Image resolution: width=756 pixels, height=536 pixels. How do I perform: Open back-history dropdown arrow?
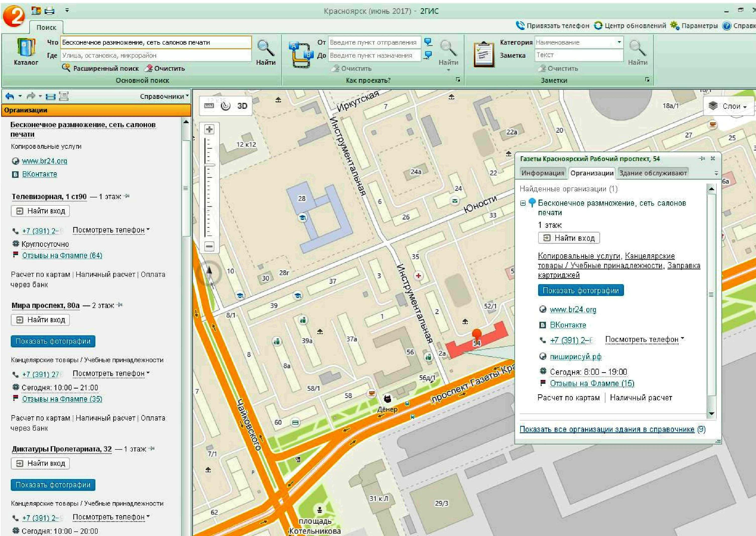pos(20,96)
